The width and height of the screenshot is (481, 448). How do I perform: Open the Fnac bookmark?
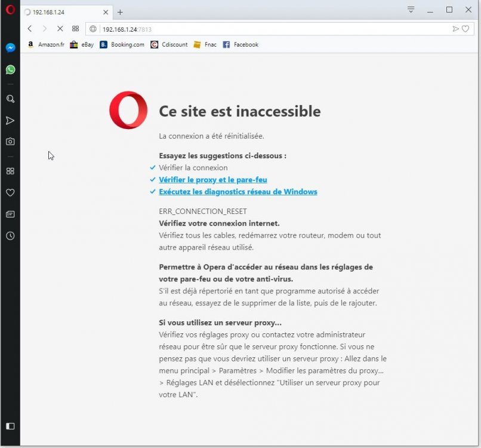coord(205,45)
